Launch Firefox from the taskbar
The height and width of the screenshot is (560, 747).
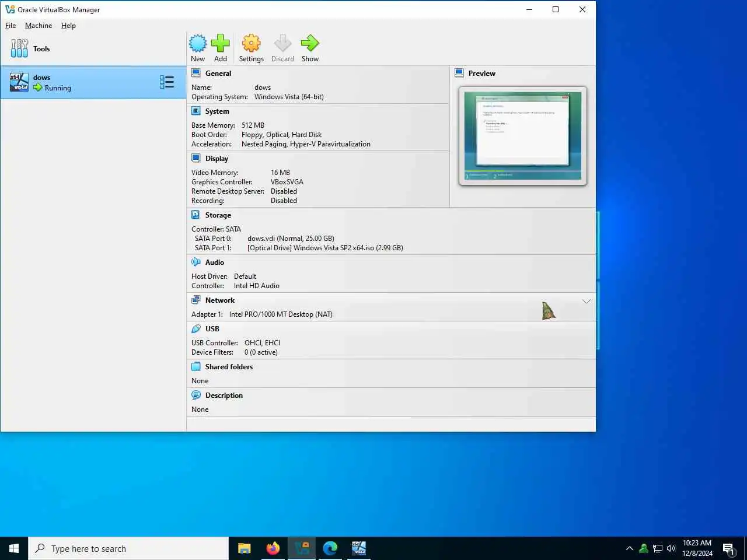pos(273,548)
